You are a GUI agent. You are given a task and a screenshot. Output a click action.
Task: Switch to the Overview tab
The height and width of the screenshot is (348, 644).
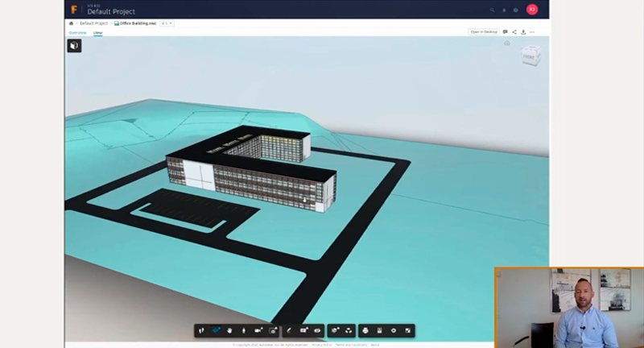point(77,32)
